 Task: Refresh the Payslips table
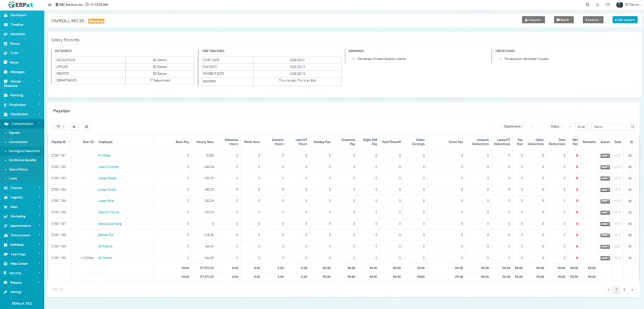[86, 126]
